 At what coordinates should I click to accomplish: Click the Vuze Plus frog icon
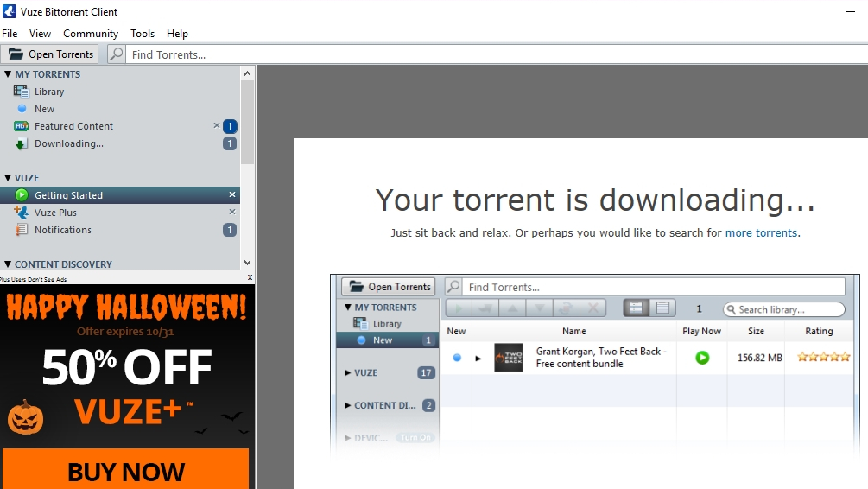point(21,213)
